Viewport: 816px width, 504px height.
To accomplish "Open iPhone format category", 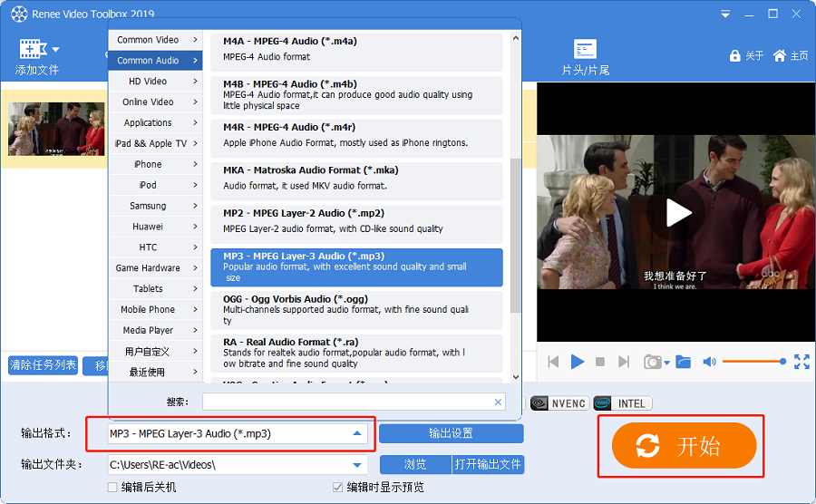I will coord(155,164).
